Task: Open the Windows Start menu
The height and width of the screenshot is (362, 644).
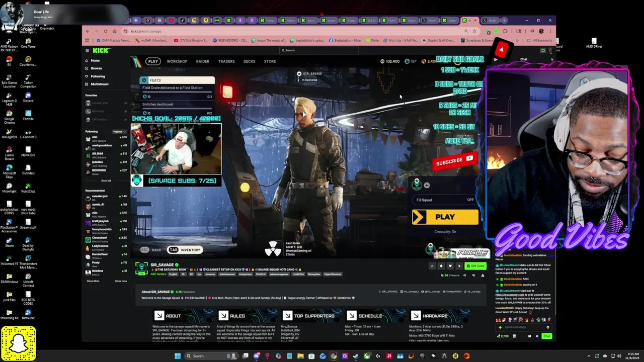Action: pos(177,356)
